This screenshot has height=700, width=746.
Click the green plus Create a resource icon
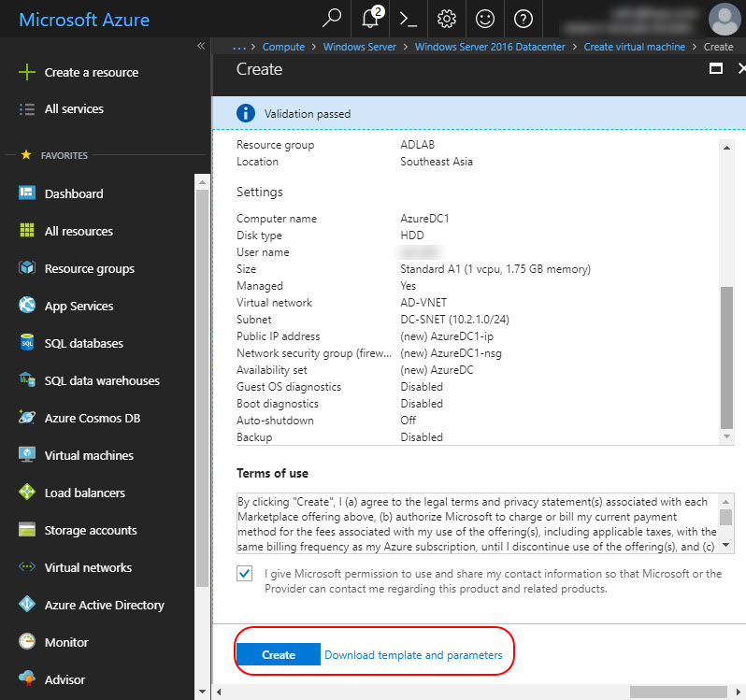(27, 72)
